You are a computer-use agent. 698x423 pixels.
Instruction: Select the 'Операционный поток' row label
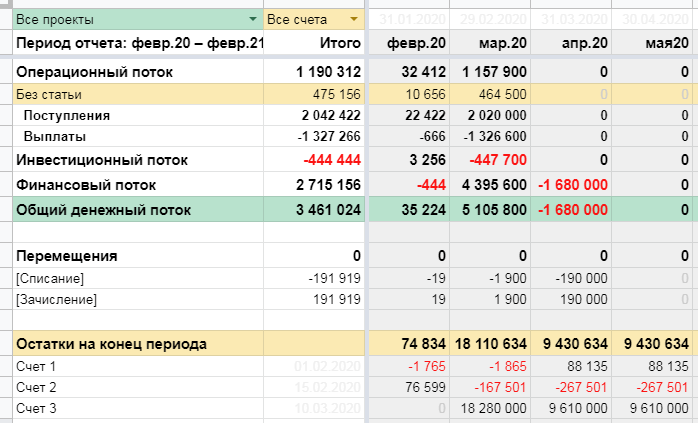94,72
